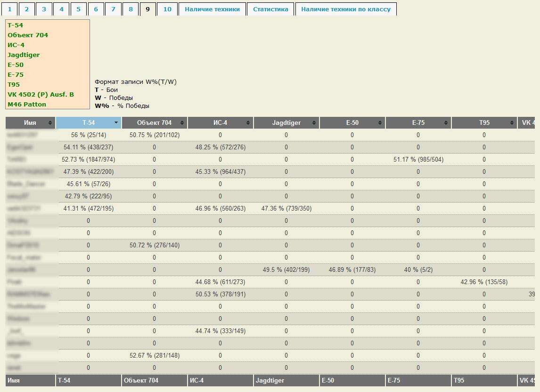Viewport: 540px width, 392px height.
Task: Open the Наличие техники tab
Action: tap(212, 9)
